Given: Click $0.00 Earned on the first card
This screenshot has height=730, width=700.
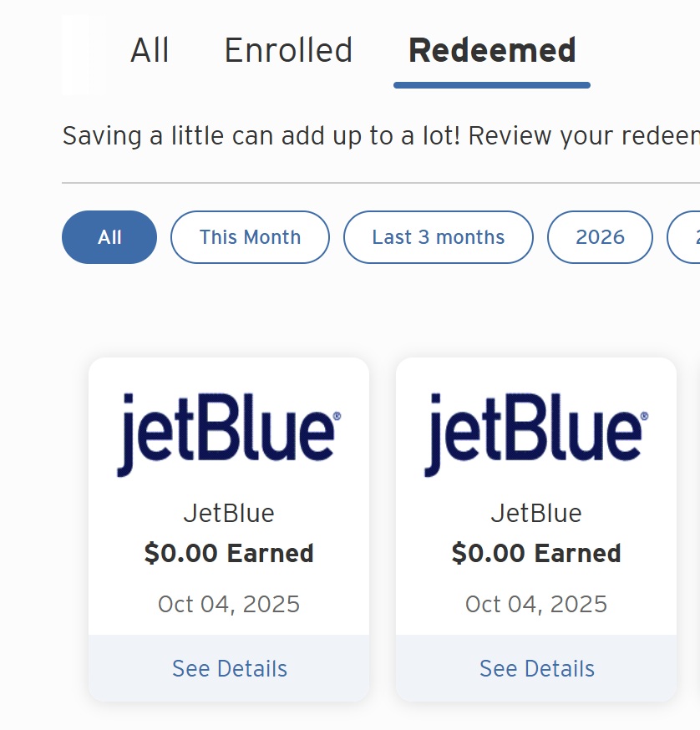Looking at the screenshot, I should (229, 553).
